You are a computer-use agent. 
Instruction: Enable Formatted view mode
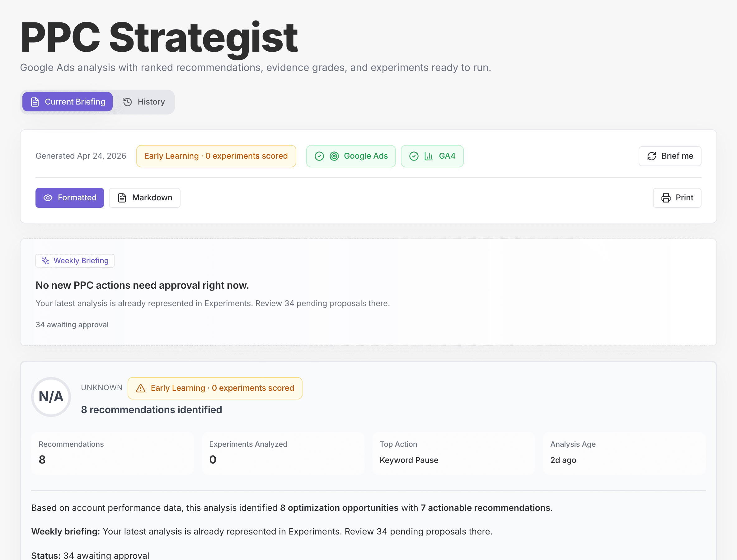[70, 198]
